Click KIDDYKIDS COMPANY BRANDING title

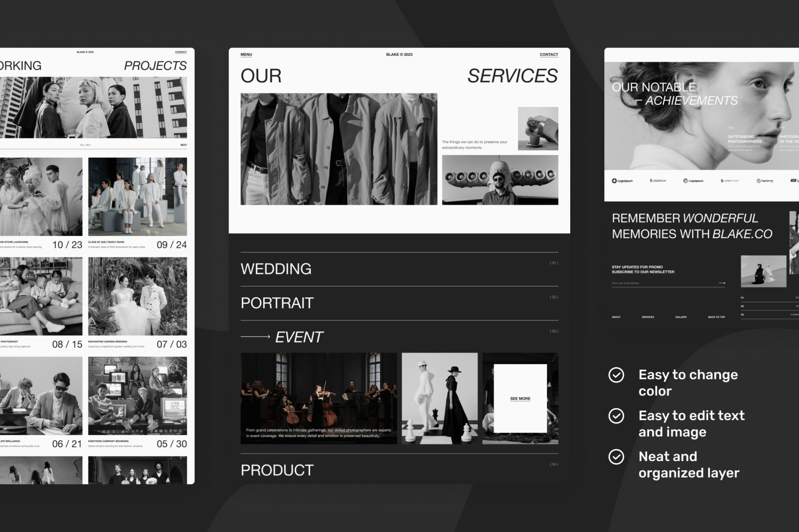pos(108,441)
